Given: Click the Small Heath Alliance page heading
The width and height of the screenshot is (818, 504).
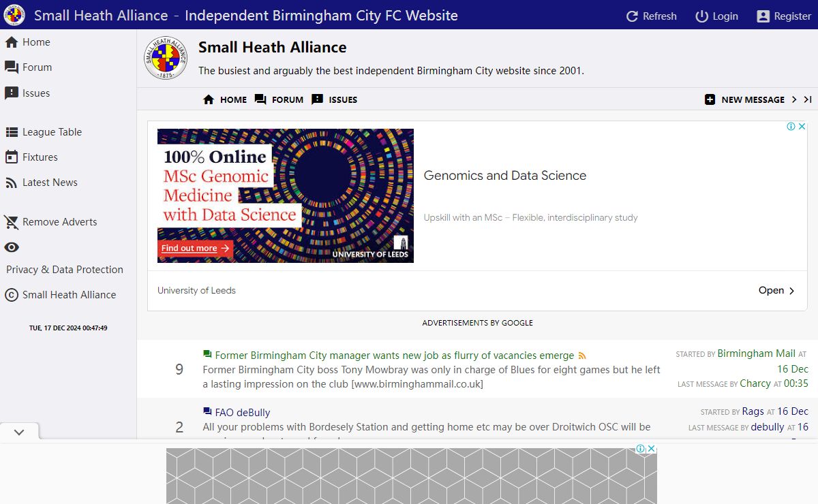Looking at the screenshot, I should pyautogui.click(x=273, y=48).
